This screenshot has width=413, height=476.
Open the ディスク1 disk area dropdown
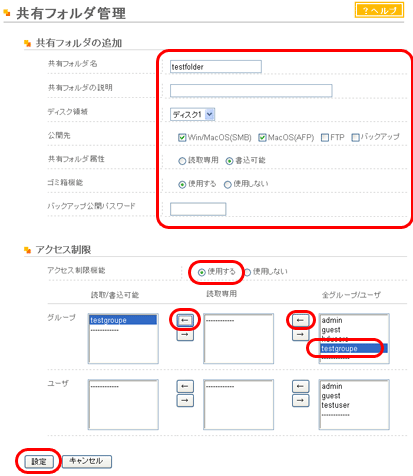tap(192, 114)
